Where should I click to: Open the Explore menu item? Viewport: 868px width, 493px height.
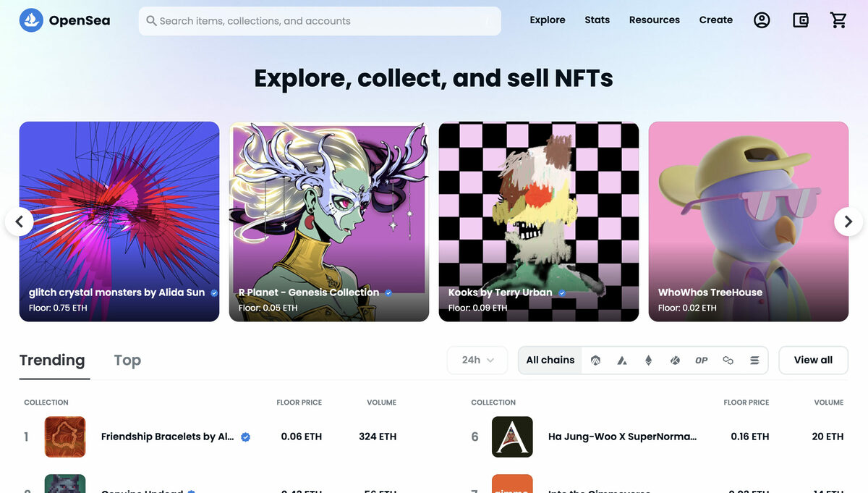point(547,20)
